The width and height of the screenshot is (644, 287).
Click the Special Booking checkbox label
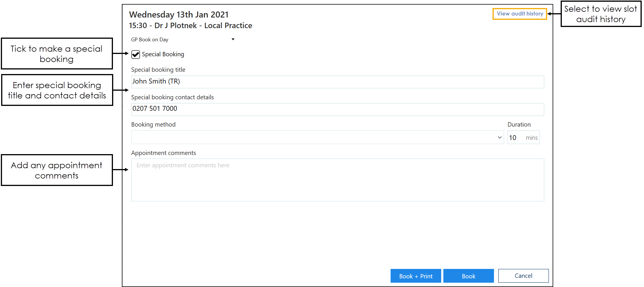click(163, 54)
